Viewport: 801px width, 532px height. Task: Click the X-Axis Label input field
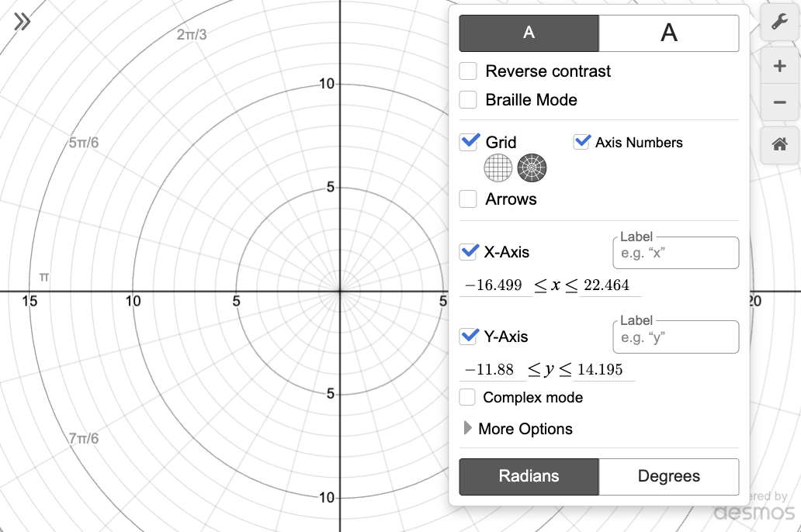(x=676, y=253)
